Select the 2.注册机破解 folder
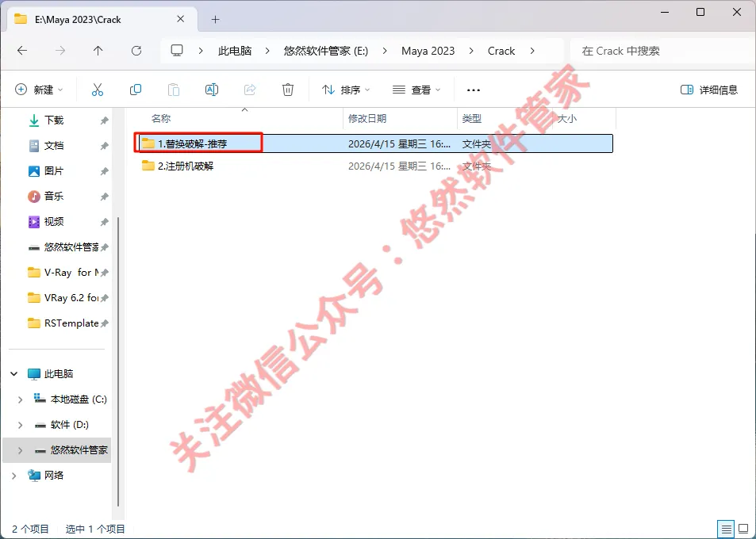Image resolution: width=756 pixels, height=539 pixels. (186, 166)
